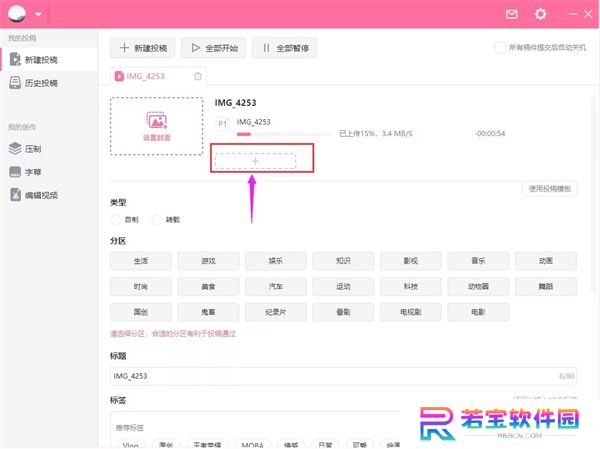Choose the 科技 category
This screenshot has height=449, width=600.
[x=411, y=286]
